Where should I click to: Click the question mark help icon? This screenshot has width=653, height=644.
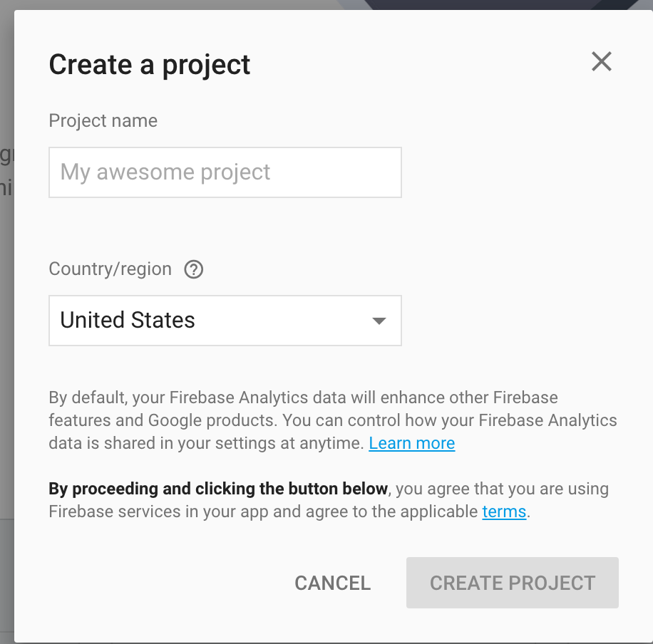[x=194, y=270]
